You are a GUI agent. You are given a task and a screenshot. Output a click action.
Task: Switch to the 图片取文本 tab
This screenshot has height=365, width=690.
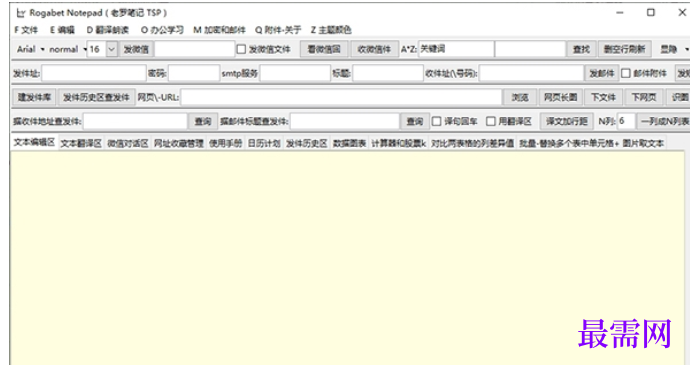tap(643, 143)
